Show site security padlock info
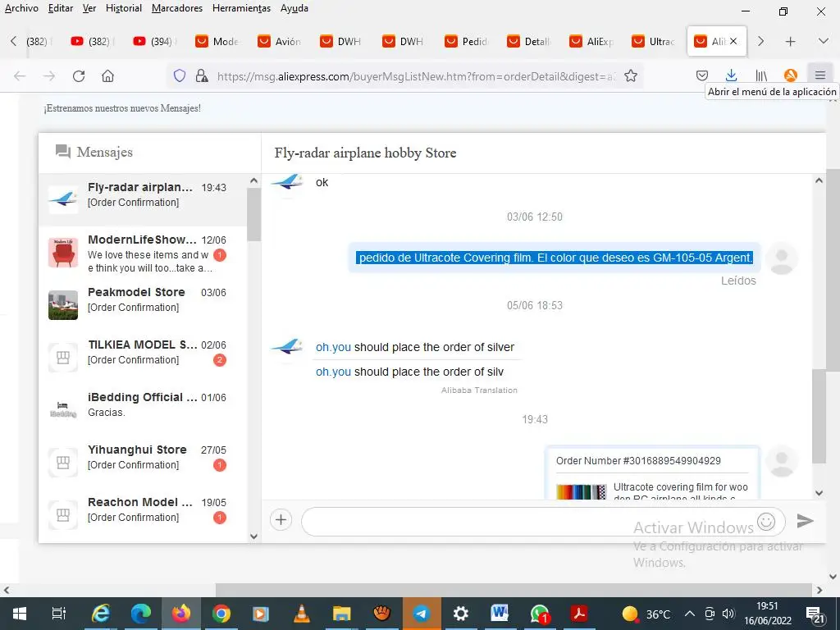Image resolution: width=840 pixels, height=630 pixels. point(202,76)
